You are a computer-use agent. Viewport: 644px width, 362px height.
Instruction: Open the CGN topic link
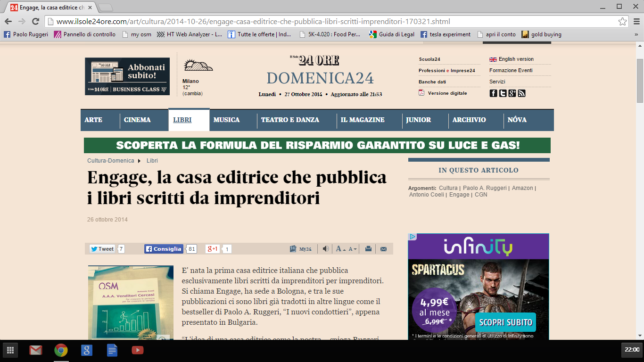tap(481, 195)
